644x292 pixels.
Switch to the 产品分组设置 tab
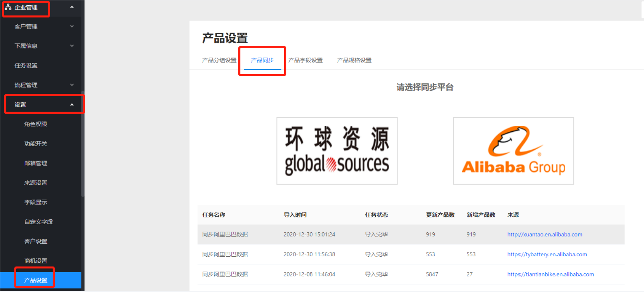[219, 60]
